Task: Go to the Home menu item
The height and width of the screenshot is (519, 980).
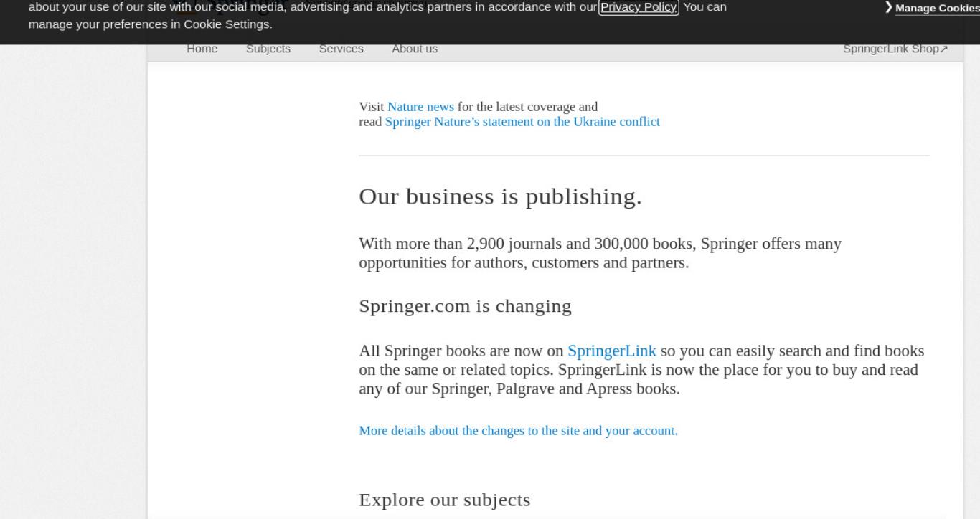Action: [x=202, y=49]
